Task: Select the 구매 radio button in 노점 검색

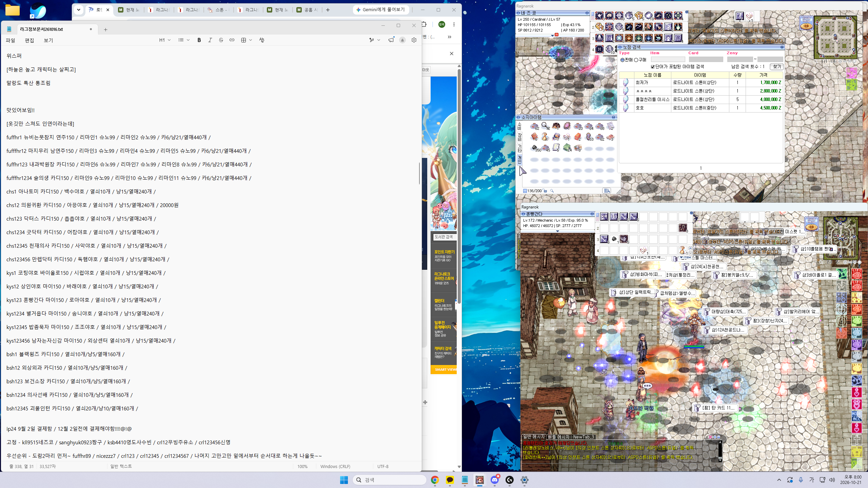Action: point(636,60)
